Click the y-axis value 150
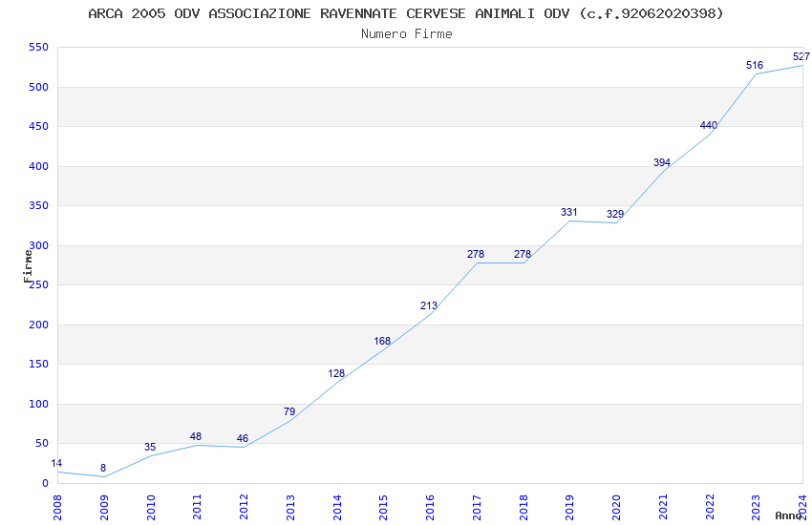 coord(39,364)
